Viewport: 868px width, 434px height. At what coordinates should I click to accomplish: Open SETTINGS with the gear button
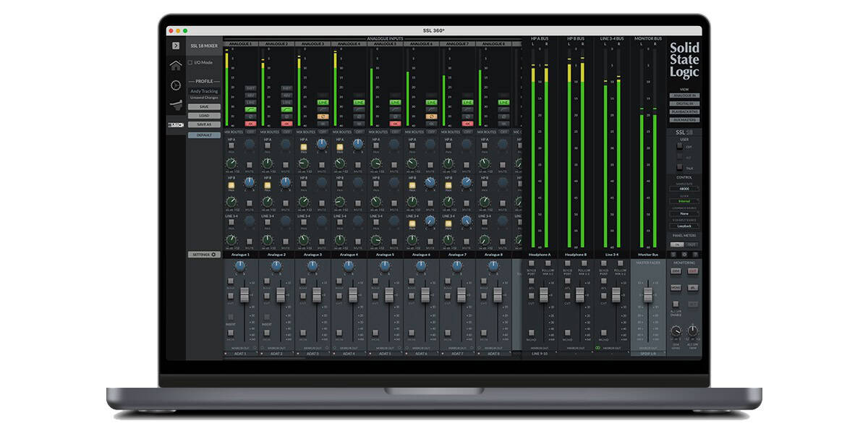(204, 255)
